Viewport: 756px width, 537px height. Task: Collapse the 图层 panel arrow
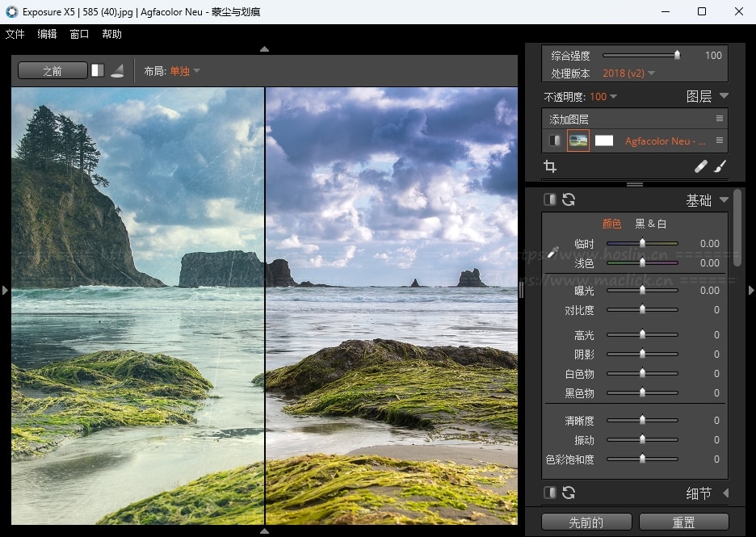click(724, 96)
